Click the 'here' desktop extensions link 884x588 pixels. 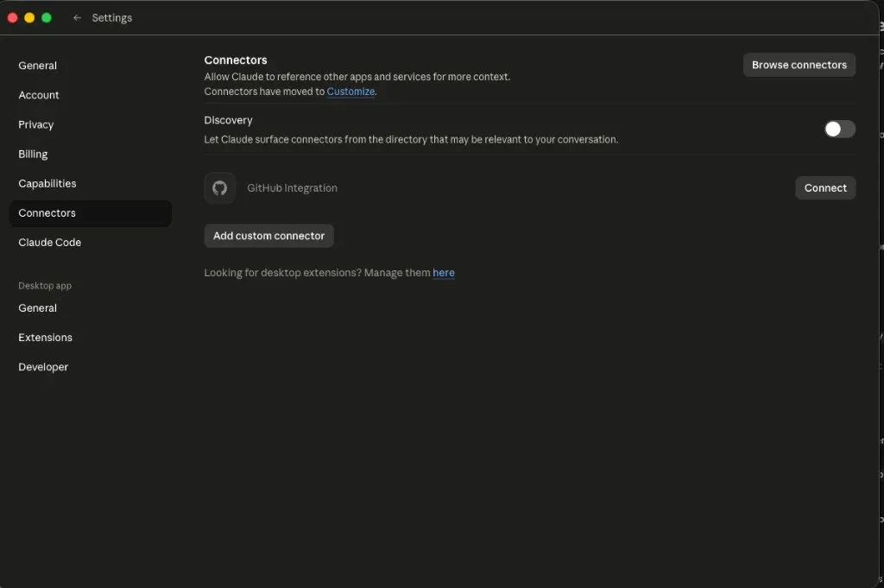(444, 273)
